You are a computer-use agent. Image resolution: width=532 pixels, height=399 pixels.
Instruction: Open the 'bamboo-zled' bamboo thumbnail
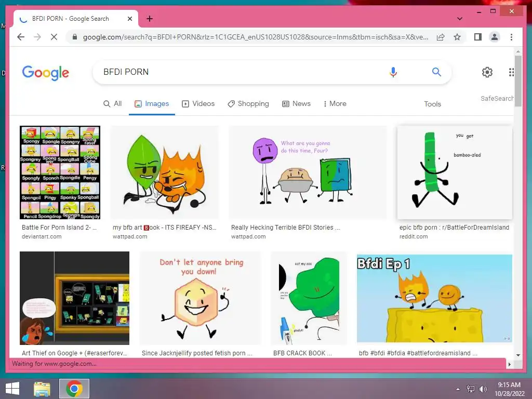pyautogui.click(x=455, y=172)
